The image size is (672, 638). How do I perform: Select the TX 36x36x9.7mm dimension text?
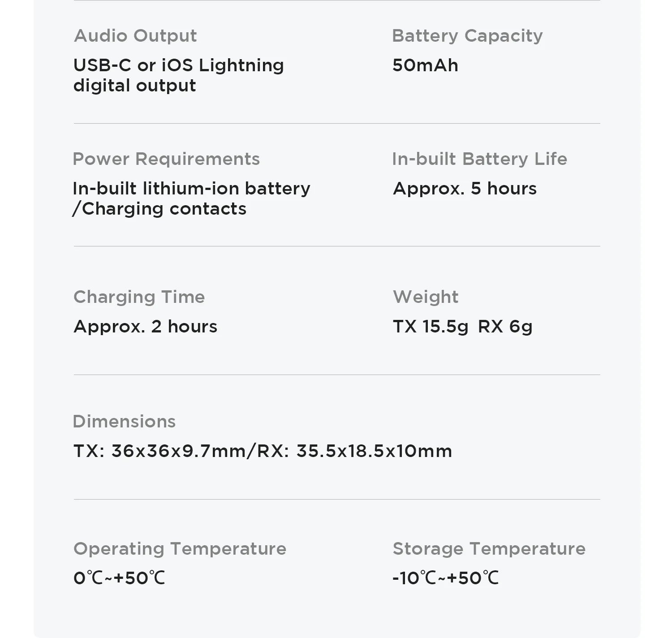coord(159,451)
